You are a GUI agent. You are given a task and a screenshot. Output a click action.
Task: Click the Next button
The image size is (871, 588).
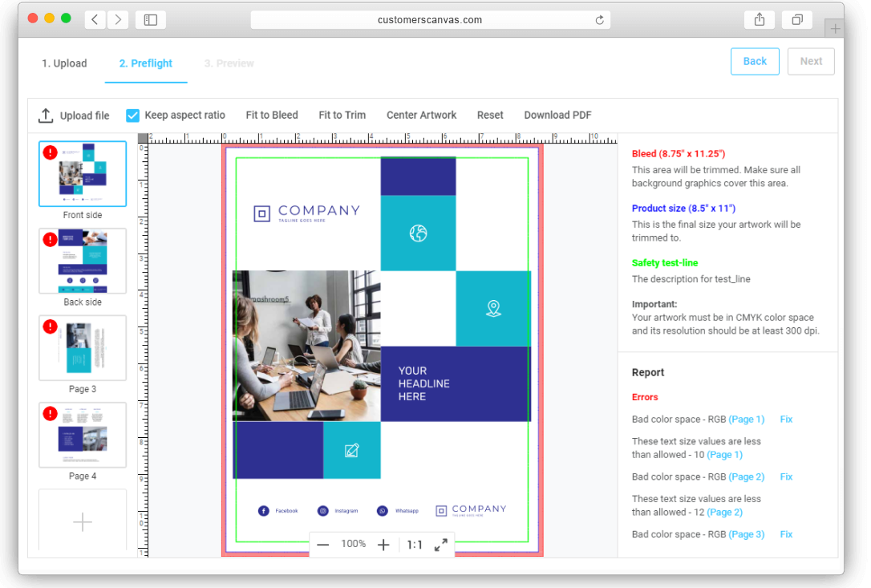[x=811, y=61]
